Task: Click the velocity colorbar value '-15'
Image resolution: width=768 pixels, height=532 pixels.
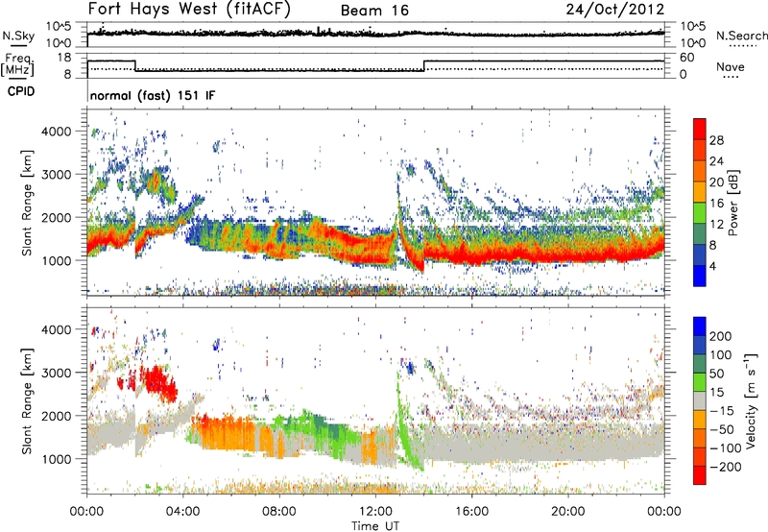Action: click(721, 410)
